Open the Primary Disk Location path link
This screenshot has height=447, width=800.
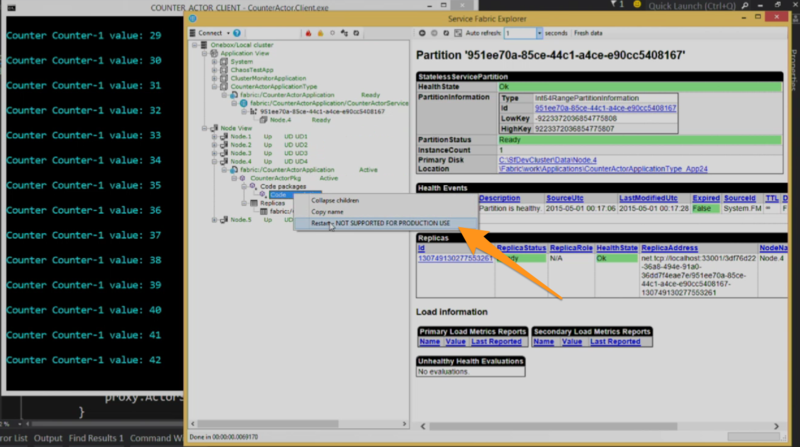(x=603, y=164)
